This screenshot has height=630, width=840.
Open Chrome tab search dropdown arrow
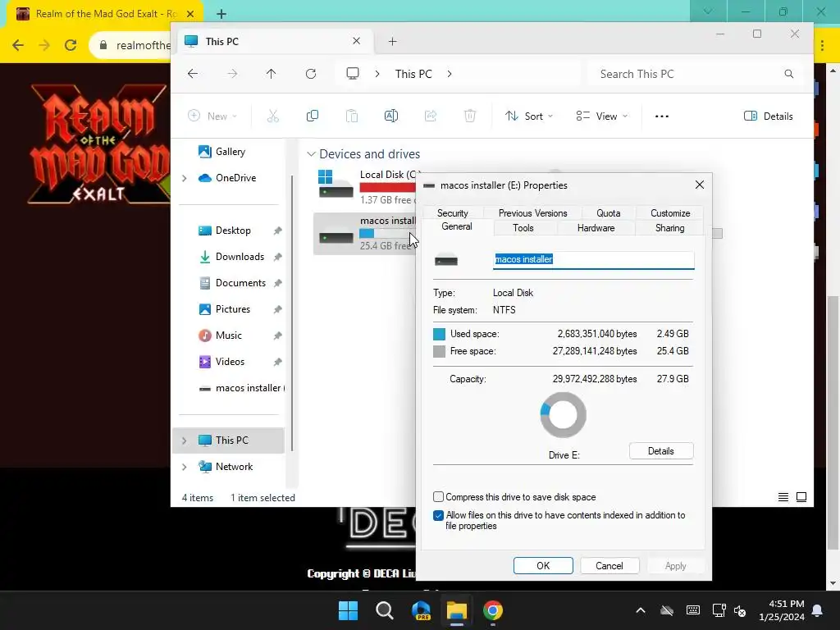[x=708, y=11]
